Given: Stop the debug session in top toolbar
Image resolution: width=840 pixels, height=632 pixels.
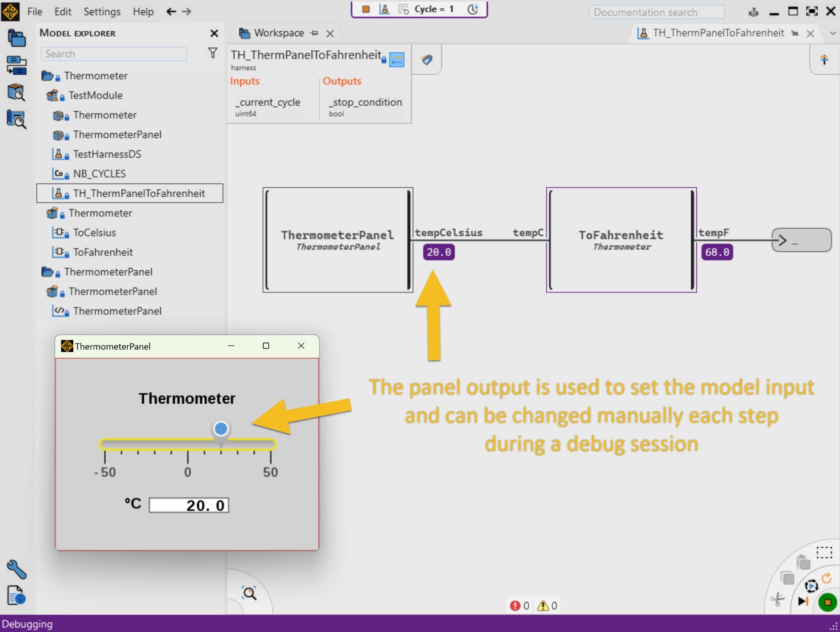Looking at the screenshot, I should (366, 9).
